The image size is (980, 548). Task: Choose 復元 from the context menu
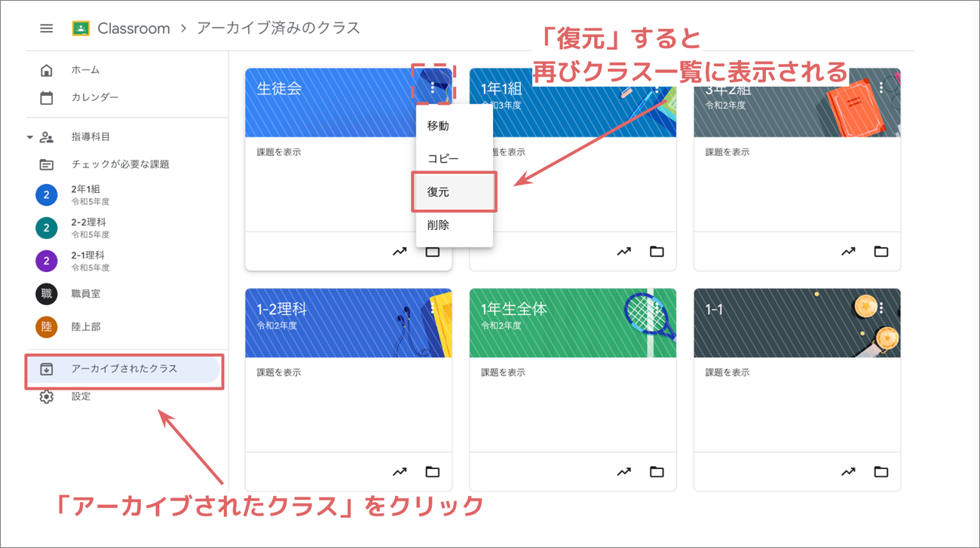pyautogui.click(x=455, y=192)
